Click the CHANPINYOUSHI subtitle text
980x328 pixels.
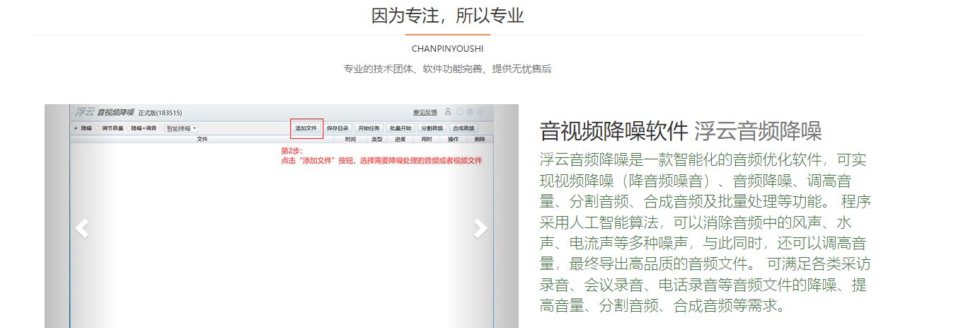tap(448, 49)
